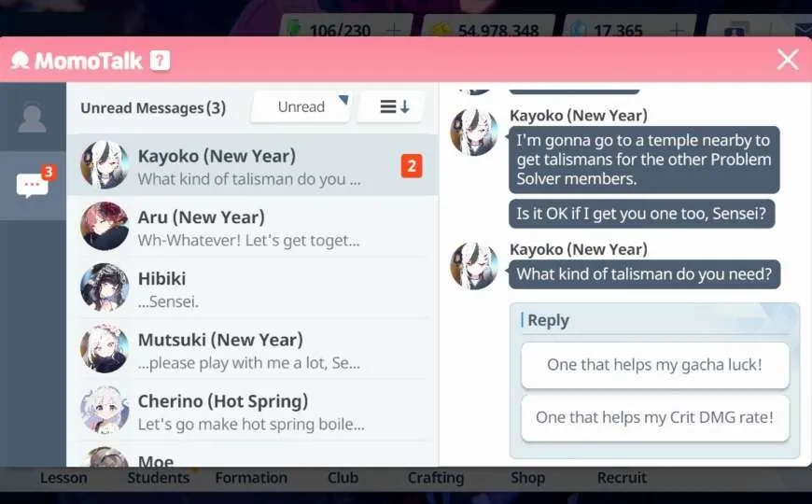Click preview text '...Sensei.' under Hibiki
812x504 pixels.
pyautogui.click(x=168, y=301)
